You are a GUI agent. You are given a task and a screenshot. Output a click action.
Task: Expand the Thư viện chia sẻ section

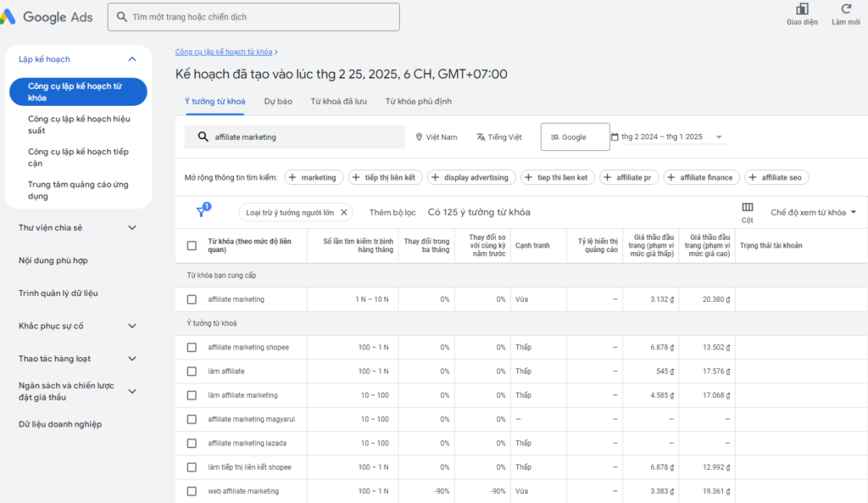(x=131, y=227)
